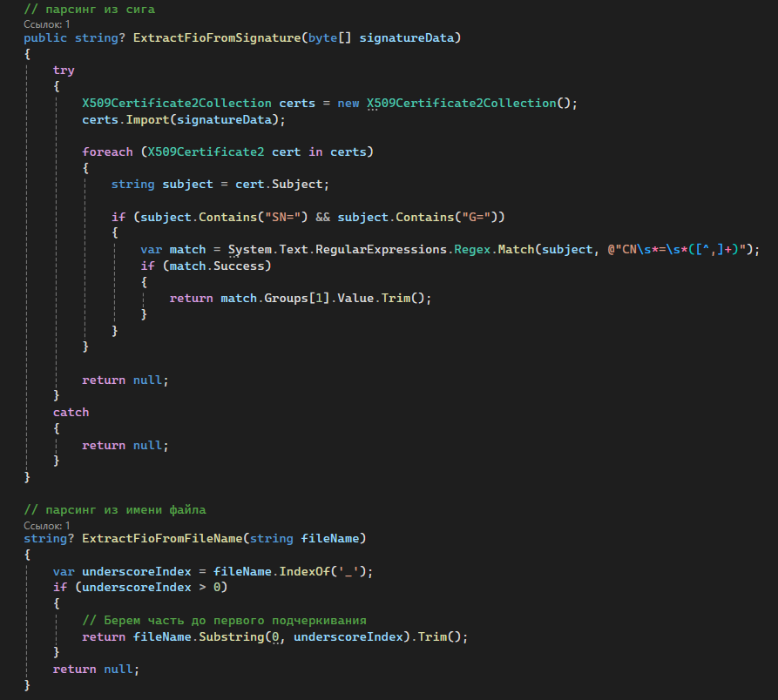Viewport: 778px width, 700px height.
Task: Click the Subject property of cert
Action: click(x=301, y=184)
